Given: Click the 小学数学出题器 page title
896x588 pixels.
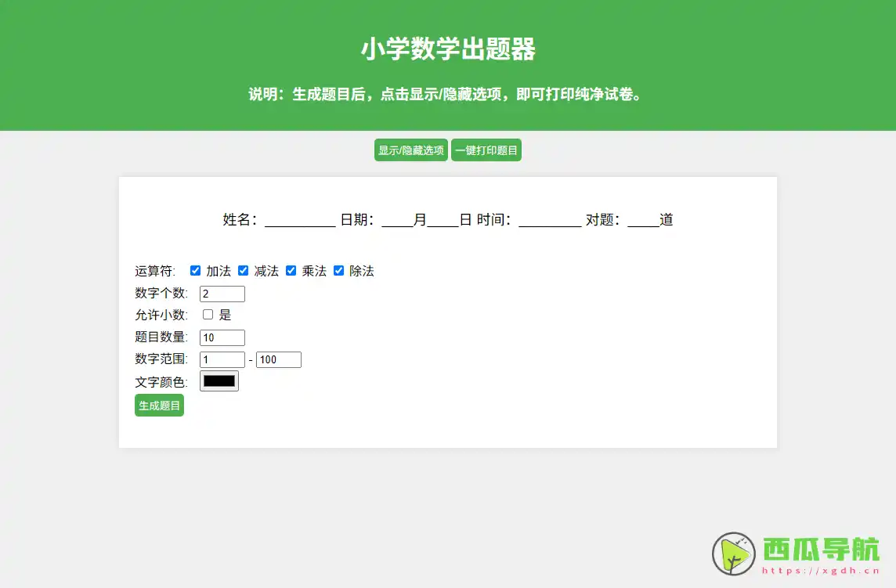Looking at the screenshot, I should pyautogui.click(x=448, y=49).
